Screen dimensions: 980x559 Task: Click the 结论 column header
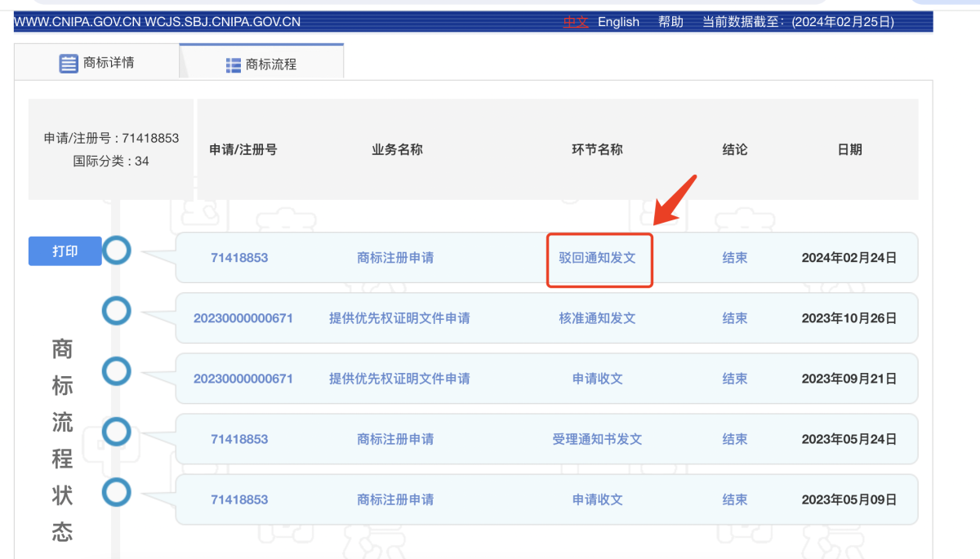point(735,149)
